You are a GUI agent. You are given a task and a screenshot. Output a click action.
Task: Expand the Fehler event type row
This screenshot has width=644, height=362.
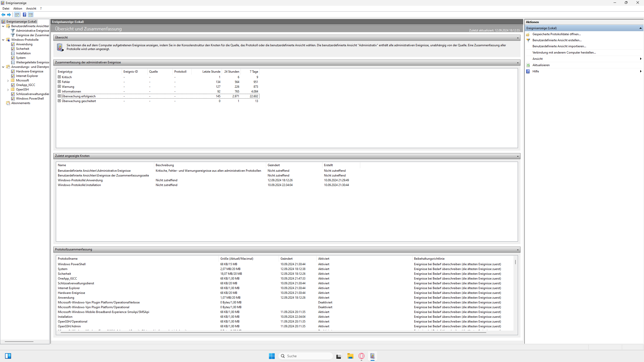59,82
